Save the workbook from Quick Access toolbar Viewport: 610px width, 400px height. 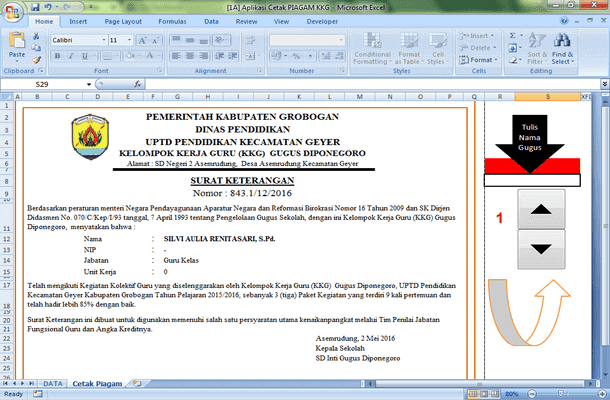(35, 7)
